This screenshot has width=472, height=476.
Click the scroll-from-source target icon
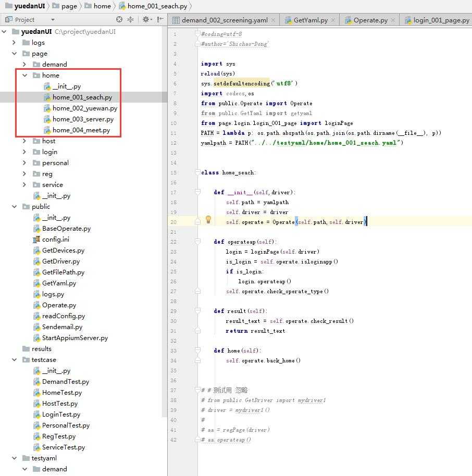tap(119, 20)
